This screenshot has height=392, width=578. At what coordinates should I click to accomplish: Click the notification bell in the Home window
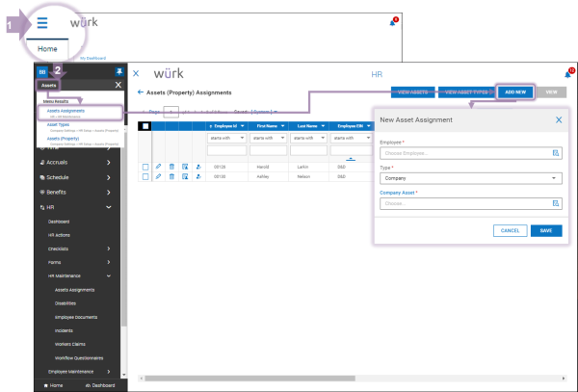click(392, 23)
